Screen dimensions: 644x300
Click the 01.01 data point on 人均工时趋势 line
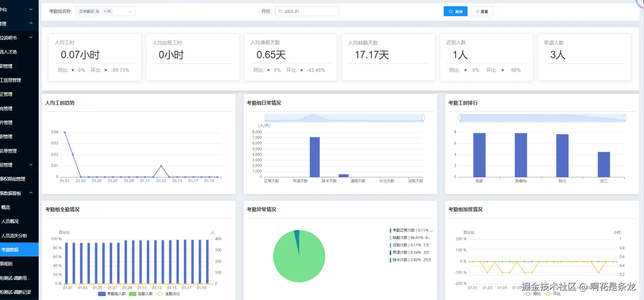65,132
